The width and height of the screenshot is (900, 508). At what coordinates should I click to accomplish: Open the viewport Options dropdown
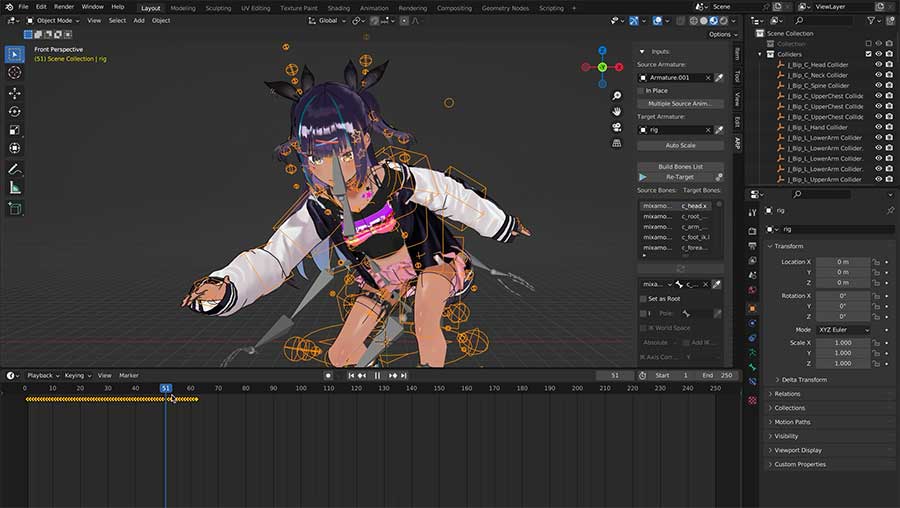coord(723,34)
